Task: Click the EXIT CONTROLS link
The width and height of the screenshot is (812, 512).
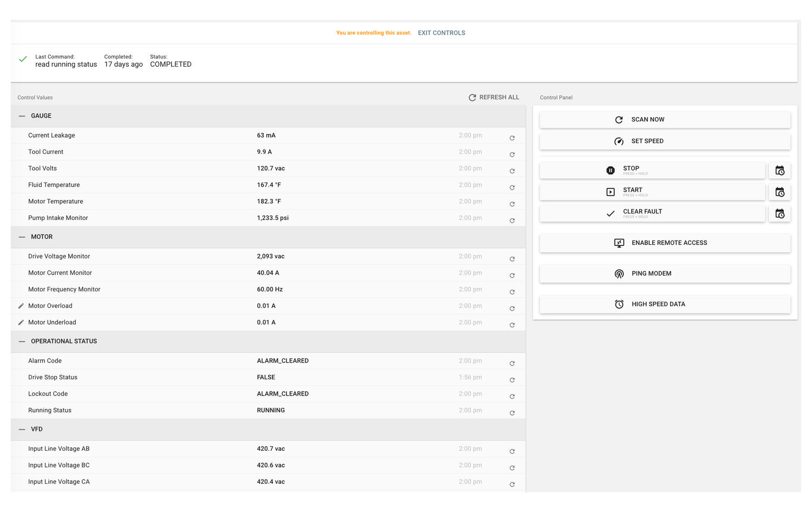Action: tap(441, 33)
